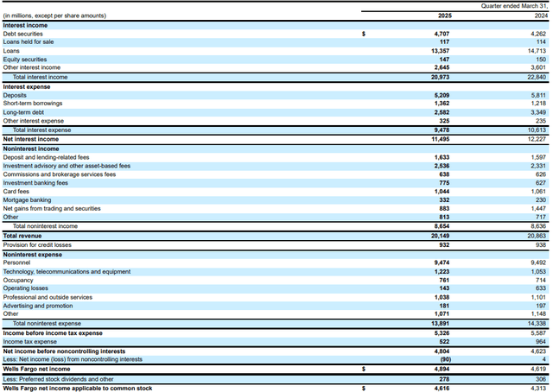Click the noncontrolling interests value (90)
Viewport: 553px width, 392px height.
point(446,359)
